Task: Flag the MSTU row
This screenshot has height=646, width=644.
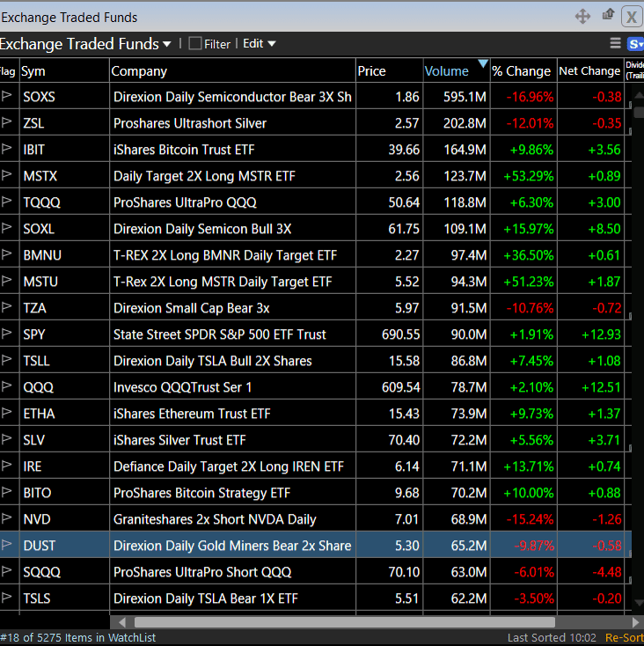Action: pos(6,281)
